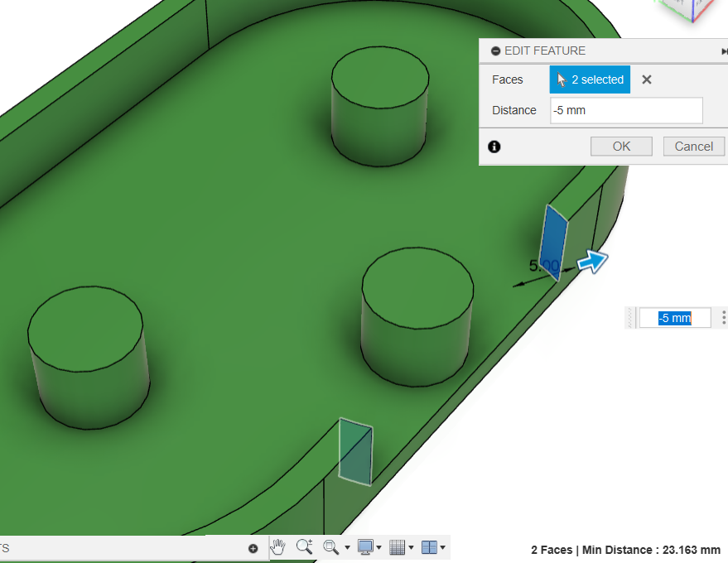This screenshot has width=728, height=563.
Task: Open the Viewports dropdown arrow
Action: coord(443,547)
